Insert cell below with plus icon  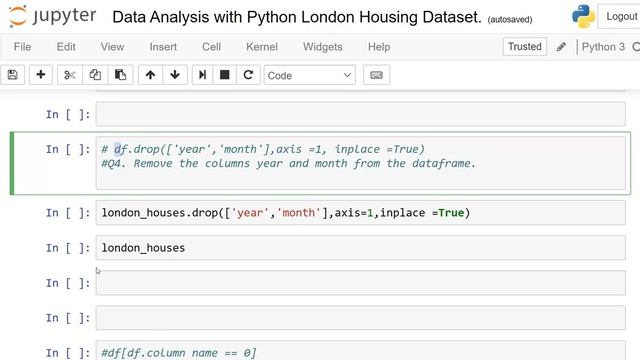(x=40, y=75)
